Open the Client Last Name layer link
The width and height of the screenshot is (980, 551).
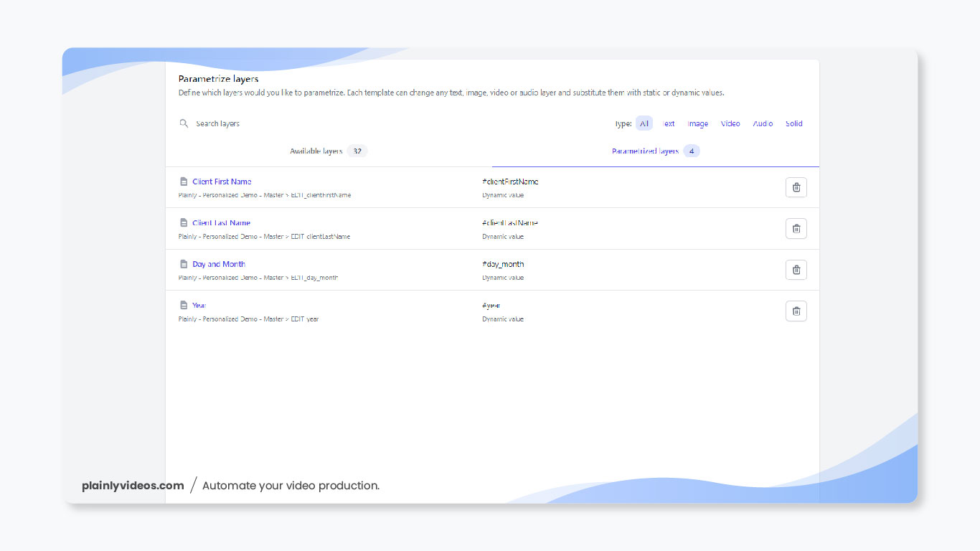tap(221, 223)
